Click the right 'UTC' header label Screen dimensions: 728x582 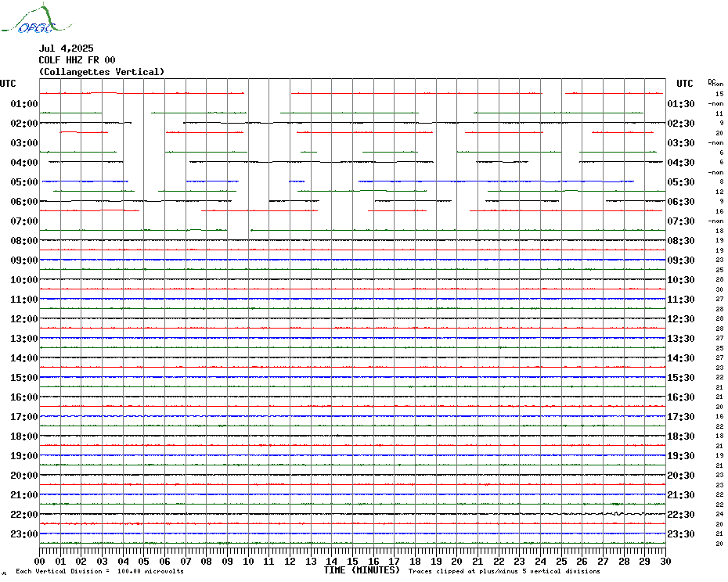[x=684, y=84]
